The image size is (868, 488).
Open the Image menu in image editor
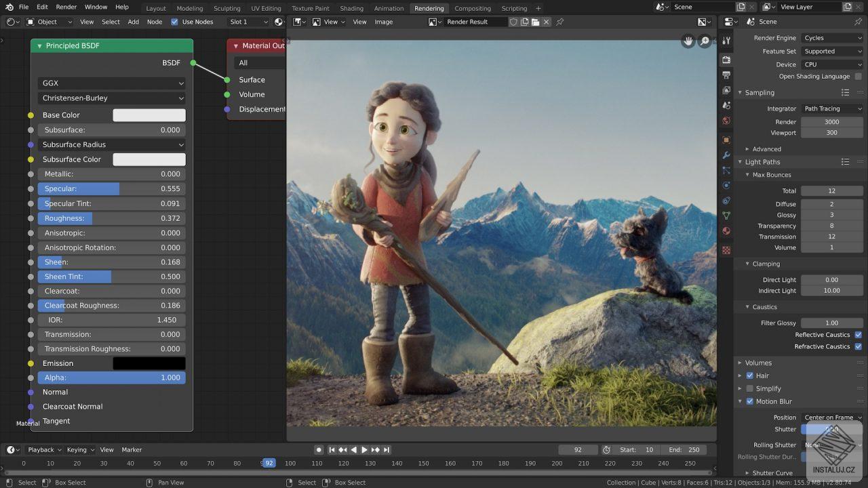(x=383, y=22)
